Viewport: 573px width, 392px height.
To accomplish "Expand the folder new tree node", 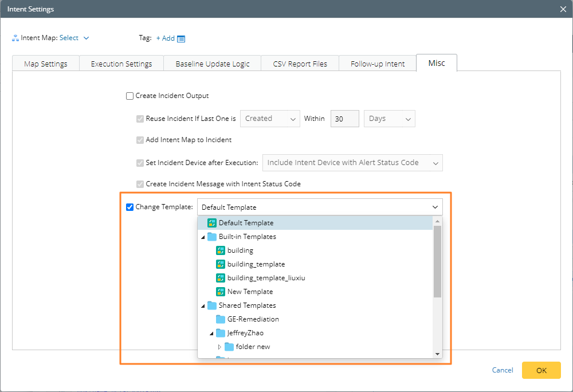I will pos(219,347).
